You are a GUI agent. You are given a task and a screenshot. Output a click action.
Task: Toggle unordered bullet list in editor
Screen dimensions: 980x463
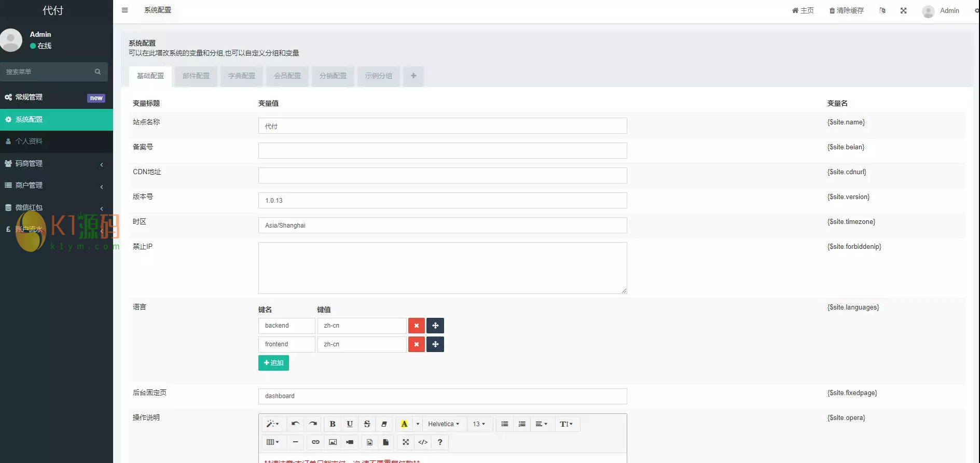(504, 424)
